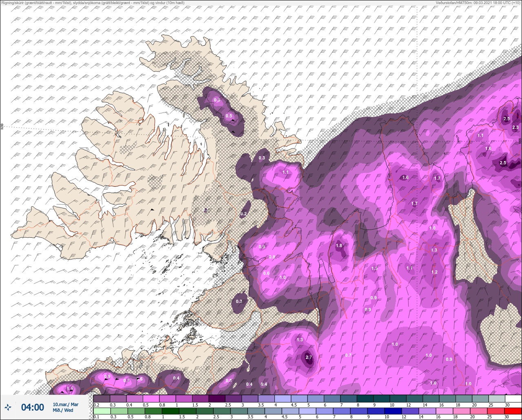Click the 0.8 precipitation value on map
Image resolution: width=522 pixels, height=420 pixels.
coord(272,257)
